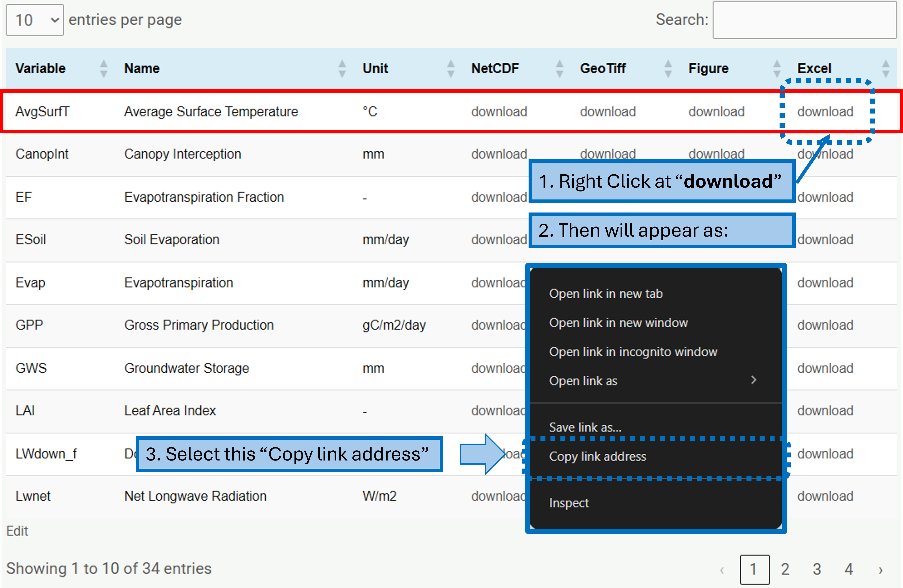Select Copy link address in context menu
Screen dimensions: 903x588
point(598,456)
